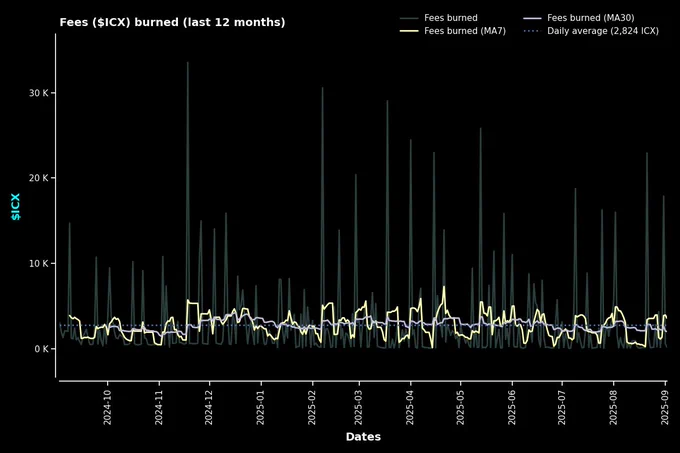The height and width of the screenshot is (453, 680).
Task: Click the yellow MA7 legend line sample
Action: coord(409,31)
